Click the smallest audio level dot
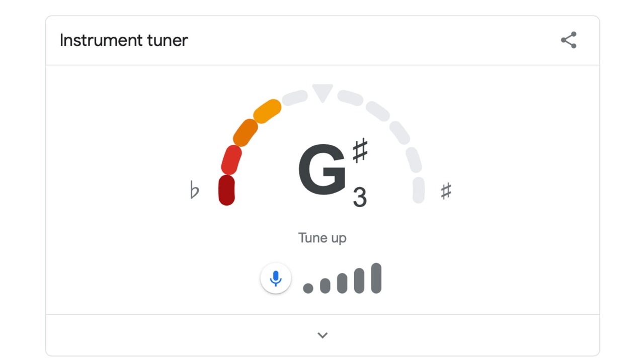 click(308, 288)
